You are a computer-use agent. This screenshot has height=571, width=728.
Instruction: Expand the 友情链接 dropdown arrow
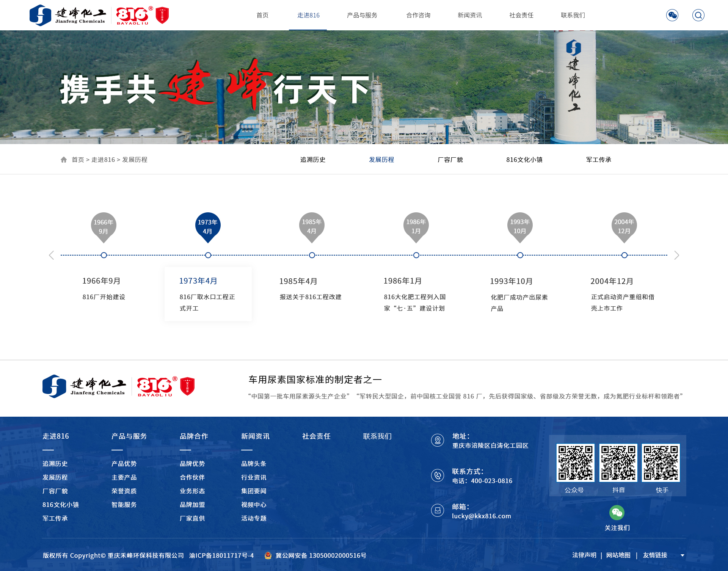click(682, 555)
